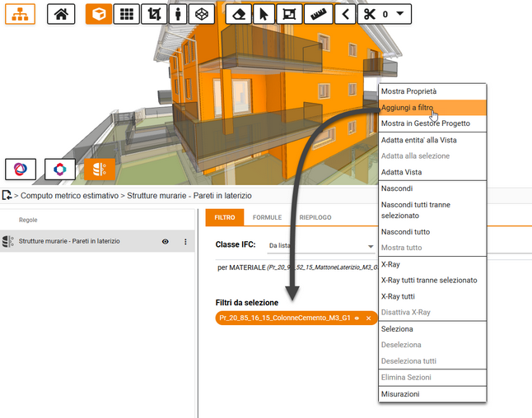Image resolution: width=532 pixels, height=418 pixels.
Task: Click the Regole column header
Action: tap(28, 220)
